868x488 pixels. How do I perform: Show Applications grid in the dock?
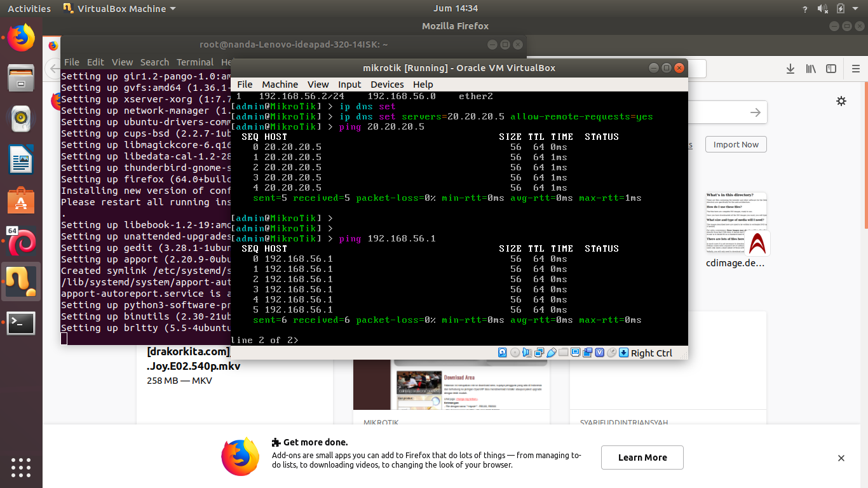point(21,466)
